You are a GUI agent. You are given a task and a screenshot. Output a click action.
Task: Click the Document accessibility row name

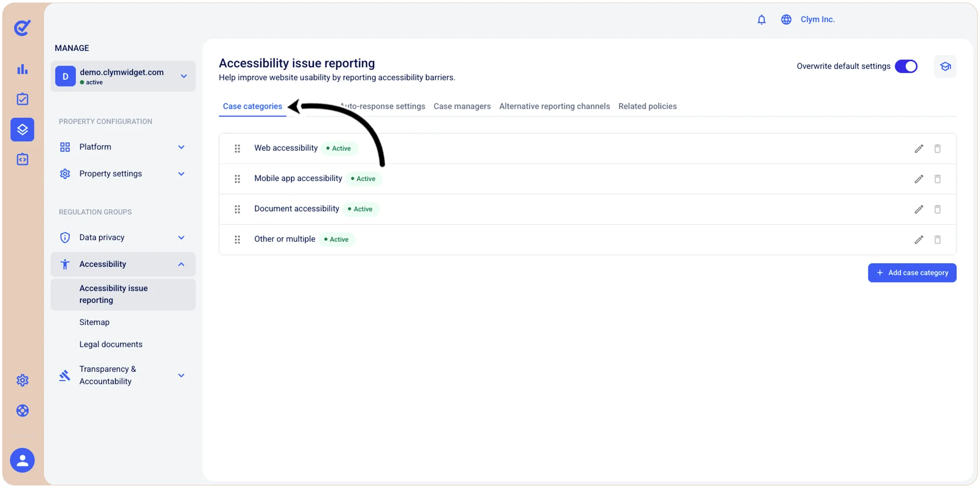pyautogui.click(x=297, y=208)
